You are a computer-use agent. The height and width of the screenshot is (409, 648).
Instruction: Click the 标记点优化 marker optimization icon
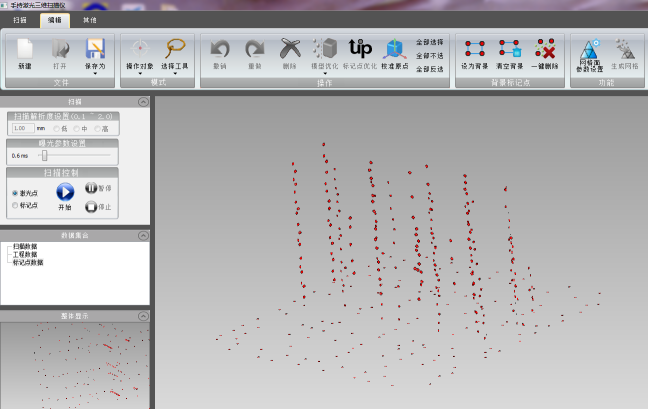point(359,49)
